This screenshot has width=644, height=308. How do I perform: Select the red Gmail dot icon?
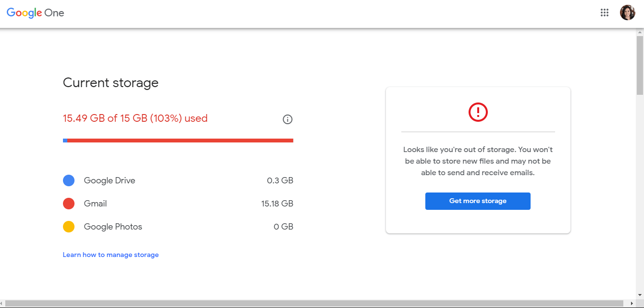(69, 203)
